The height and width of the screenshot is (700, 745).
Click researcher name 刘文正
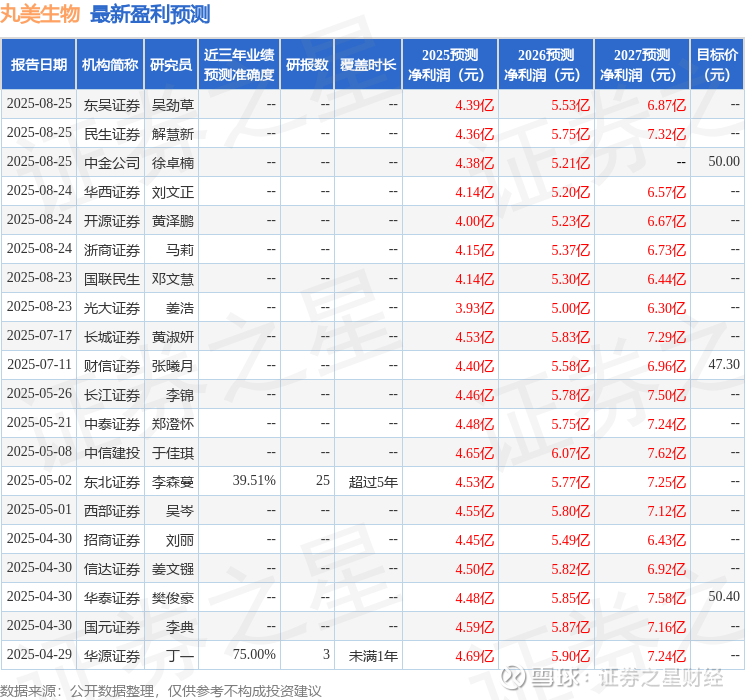coord(172,192)
